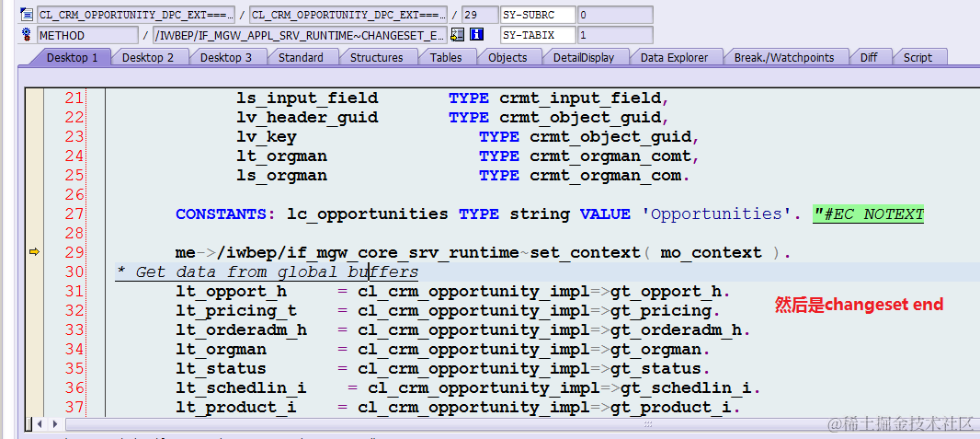Image resolution: width=980 pixels, height=439 pixels.
Task: Open the Break./Watchpoints tab
Action: pos(784,58)
